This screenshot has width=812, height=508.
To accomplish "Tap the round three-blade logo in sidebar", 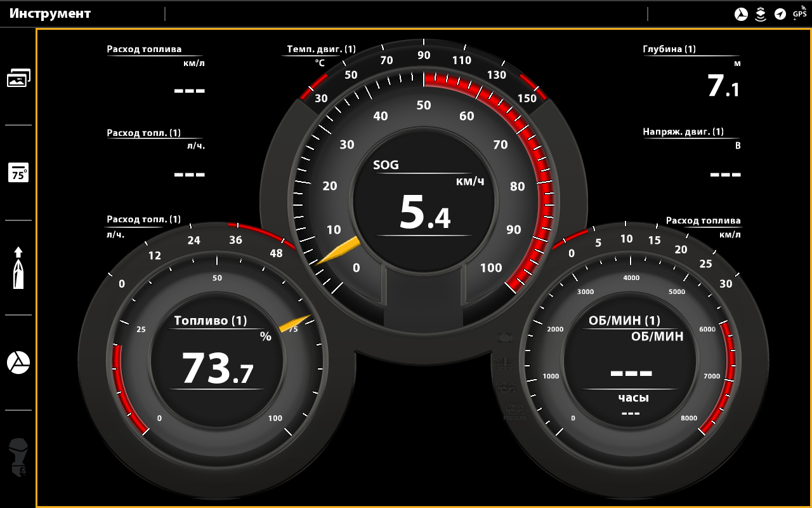I will click(x=18, y=363).
